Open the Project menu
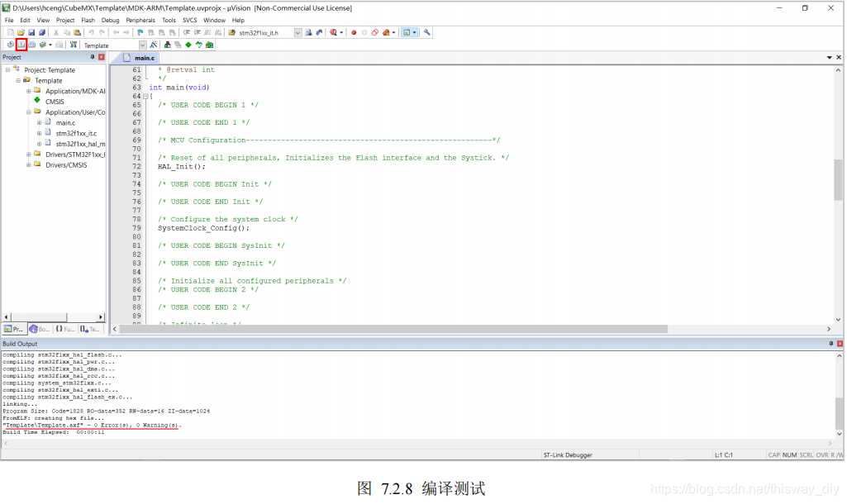The width and height of the screenshot is (847, 504). (65, 20)
